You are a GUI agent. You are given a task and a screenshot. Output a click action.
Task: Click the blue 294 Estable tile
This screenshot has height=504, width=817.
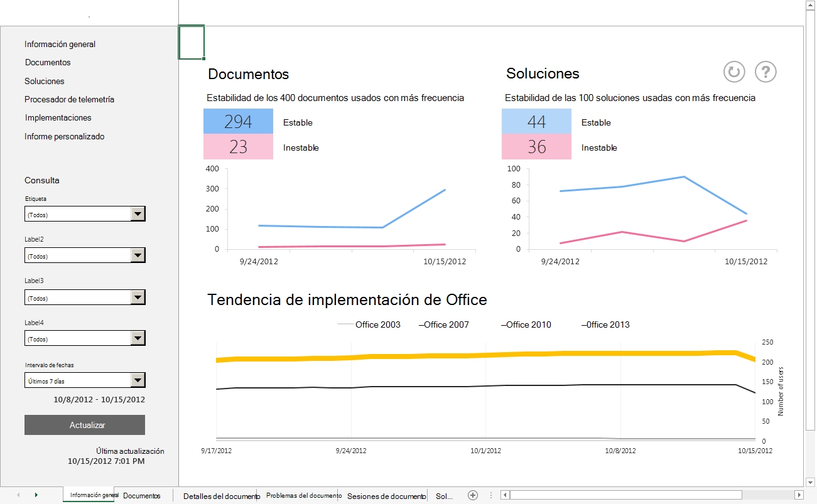pos(238,121)
